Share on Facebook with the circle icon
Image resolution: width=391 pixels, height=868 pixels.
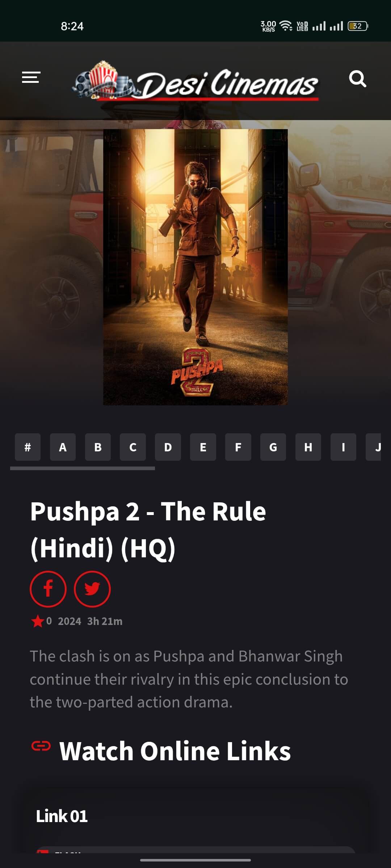click(48, 589)
